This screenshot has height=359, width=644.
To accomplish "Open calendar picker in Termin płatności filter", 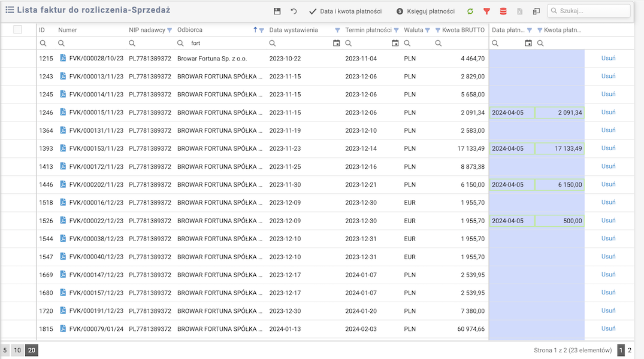I will [395, 43].
